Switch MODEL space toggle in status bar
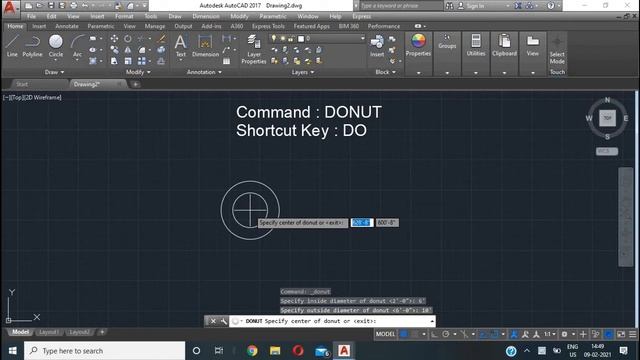The height and width of the screenshot is (360, 640). pos(385,334)
